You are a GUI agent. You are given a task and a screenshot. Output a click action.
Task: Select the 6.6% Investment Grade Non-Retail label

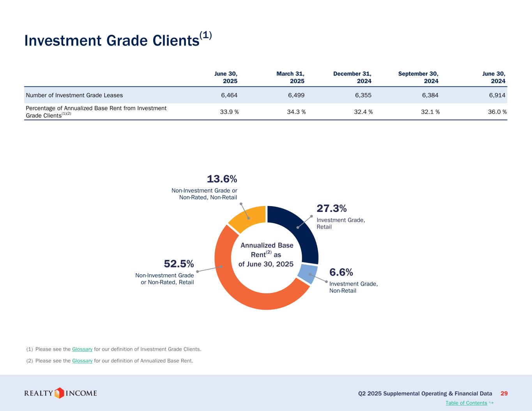click(x=341, y=272)
